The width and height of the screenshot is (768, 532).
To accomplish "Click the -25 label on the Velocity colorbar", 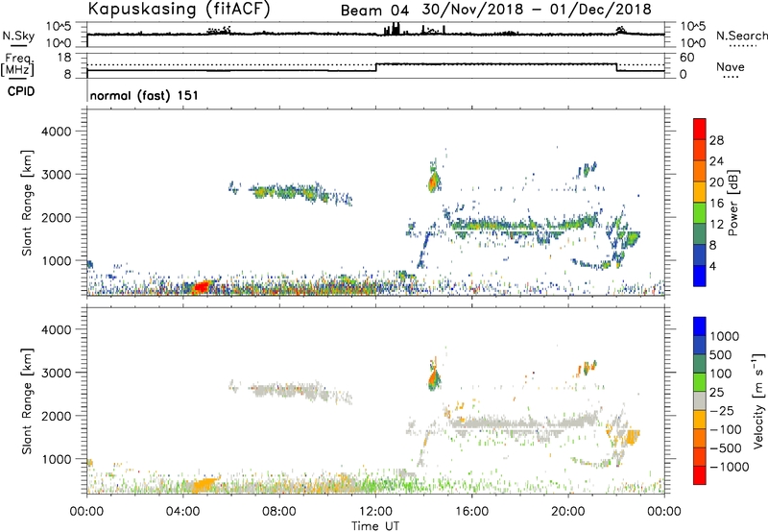I will (x=721, y=410).
